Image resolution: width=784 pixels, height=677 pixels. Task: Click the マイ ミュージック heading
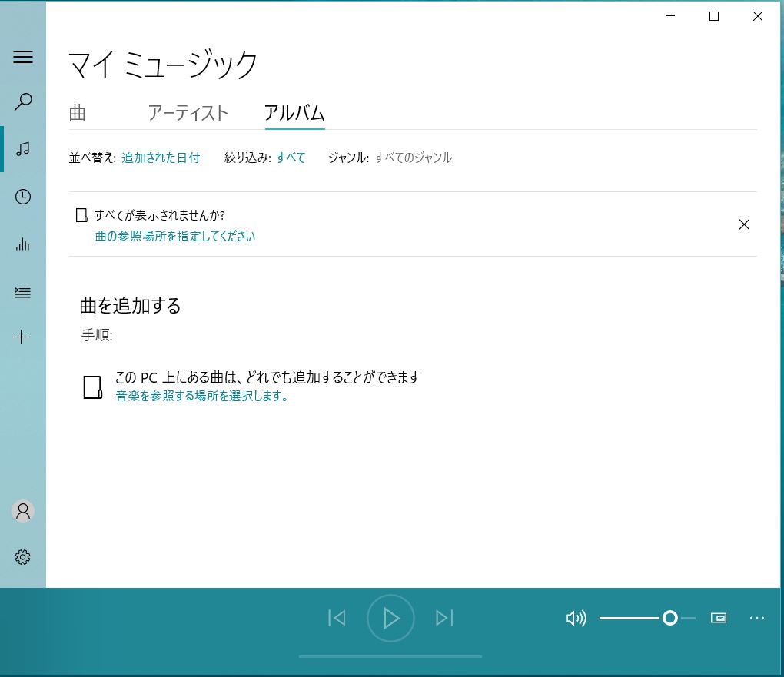162,65
